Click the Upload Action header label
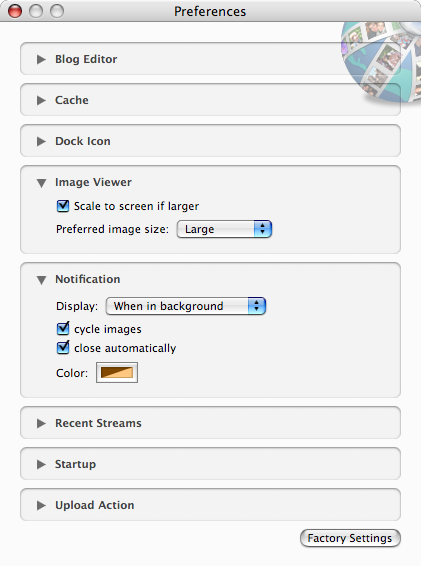 (x=95, y=505)
